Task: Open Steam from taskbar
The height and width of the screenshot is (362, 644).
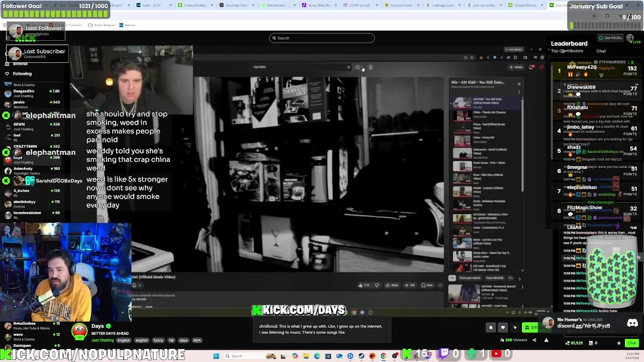Action: pos(361,356)
